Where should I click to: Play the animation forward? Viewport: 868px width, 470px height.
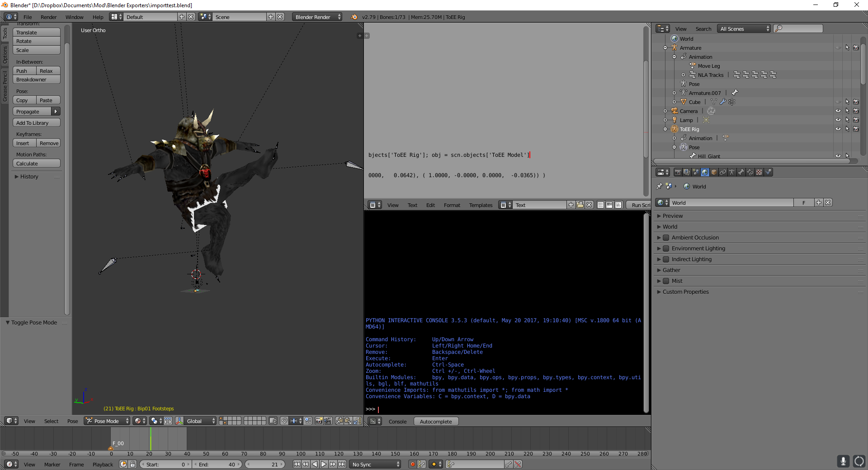(x=324, y=464)
